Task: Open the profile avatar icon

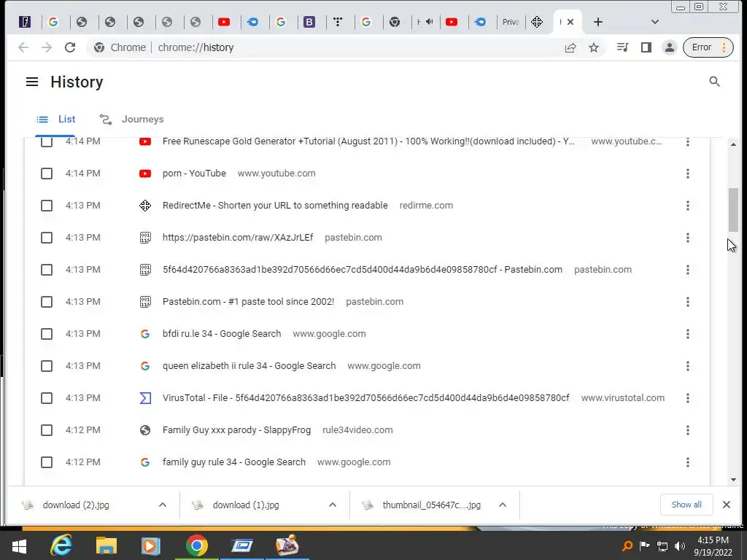Action: [670, 47]
